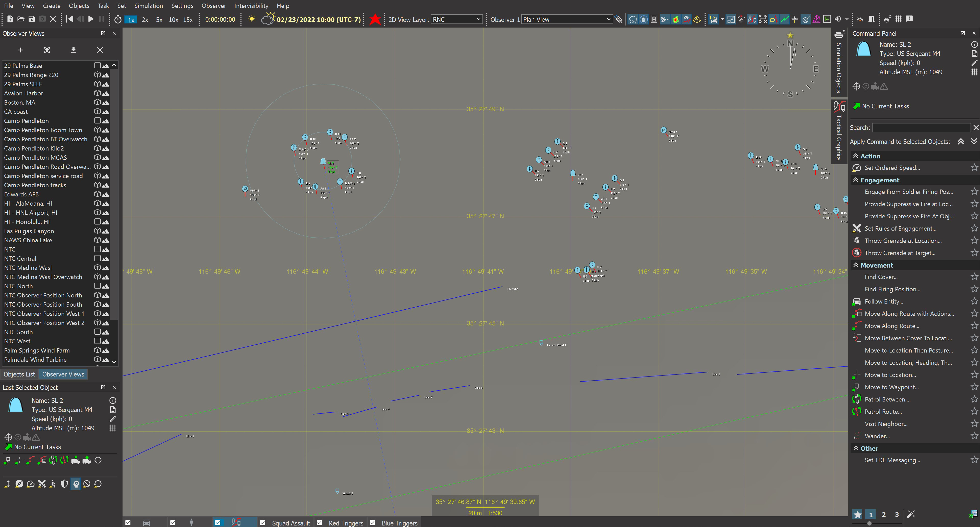
Task: Open the Observer 1 Plan View dropdown
Action: [566, 19]
